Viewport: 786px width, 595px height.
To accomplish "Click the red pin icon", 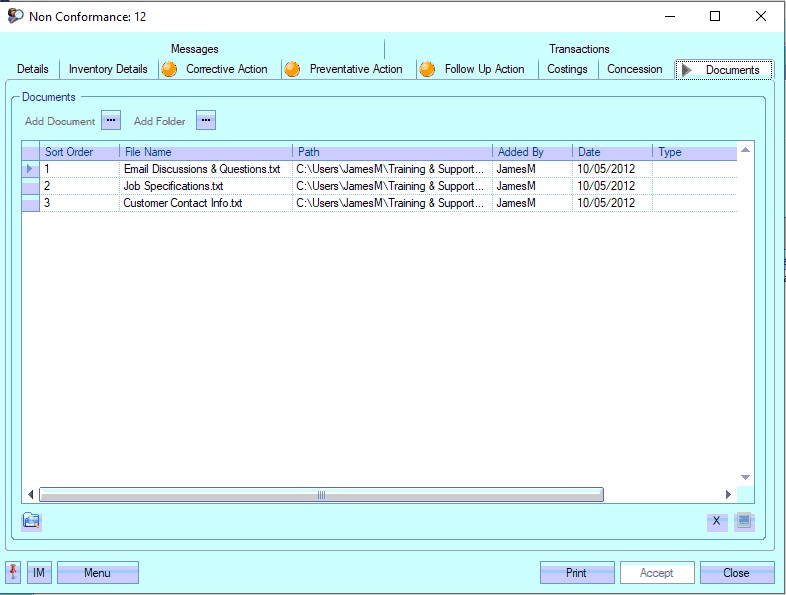I will tap(13, 572).
